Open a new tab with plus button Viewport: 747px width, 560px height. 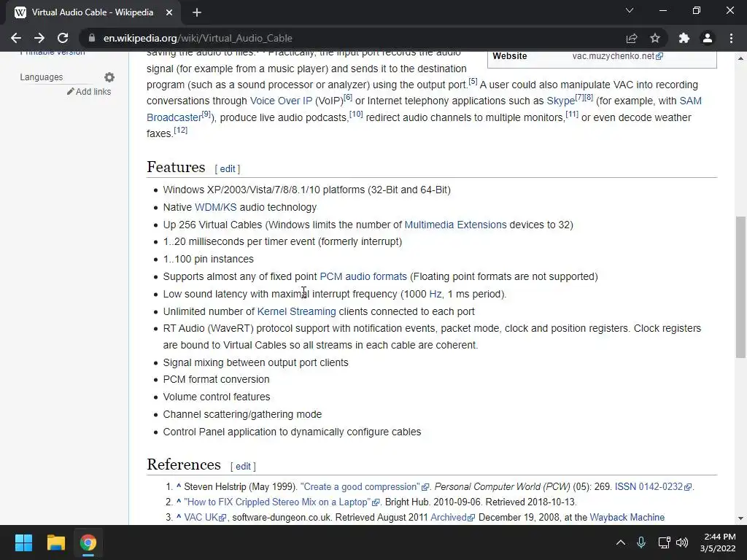click(x=197, y=12)
